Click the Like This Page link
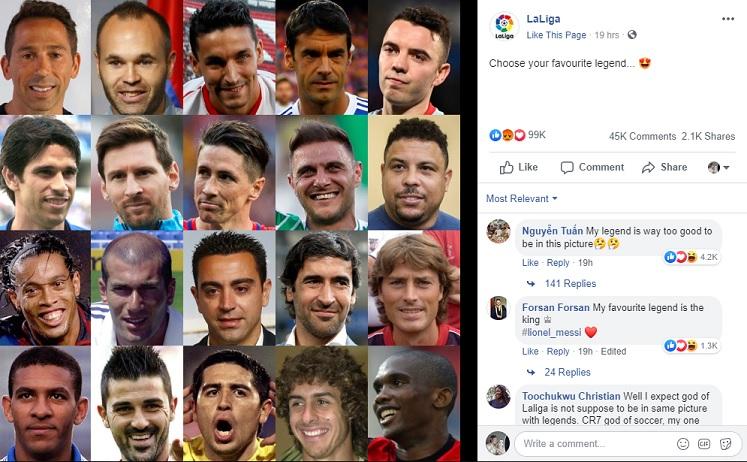Viewport: 747px width, 462px height. [556, 35]
